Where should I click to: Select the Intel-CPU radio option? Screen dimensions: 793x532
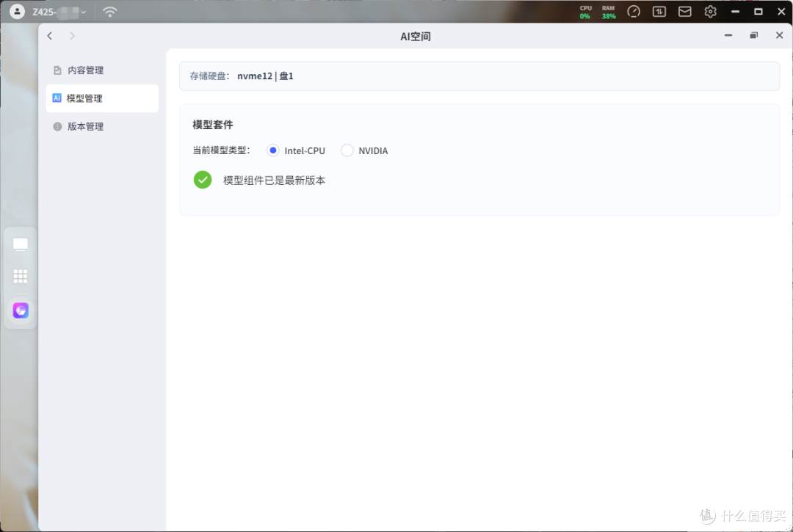[273, 150]
